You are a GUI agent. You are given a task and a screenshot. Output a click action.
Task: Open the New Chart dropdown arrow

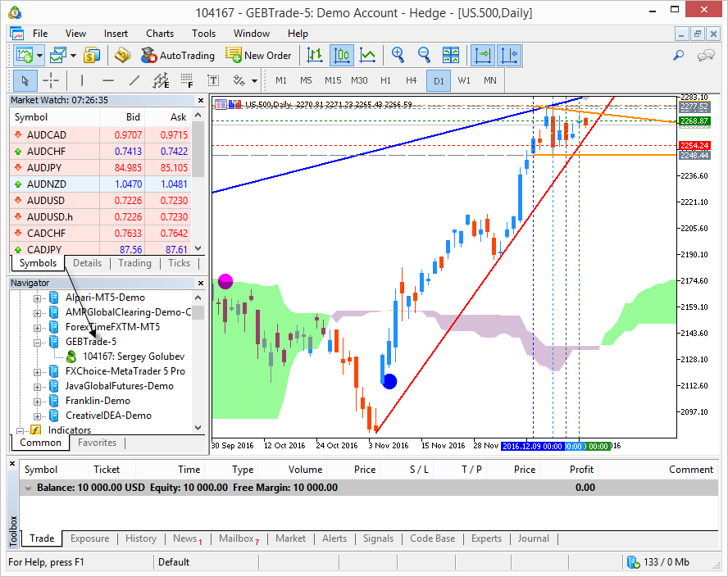tap(40, 55)
